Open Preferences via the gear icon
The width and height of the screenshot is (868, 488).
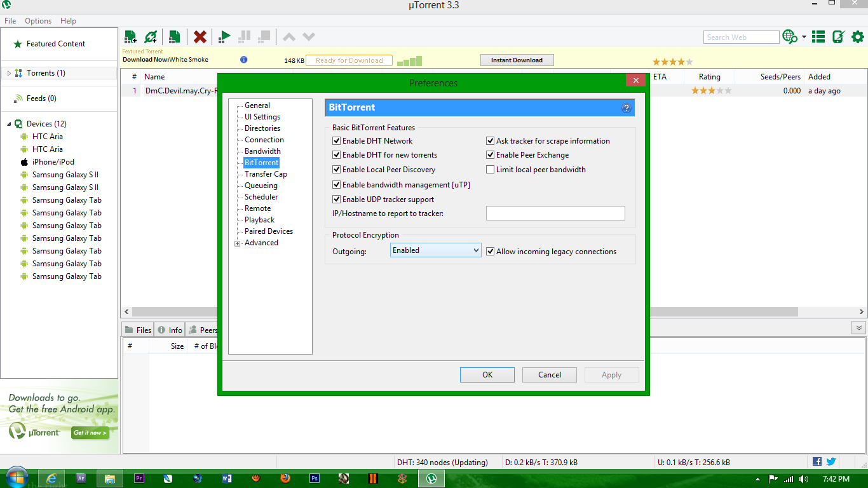[x=858, y=37]
